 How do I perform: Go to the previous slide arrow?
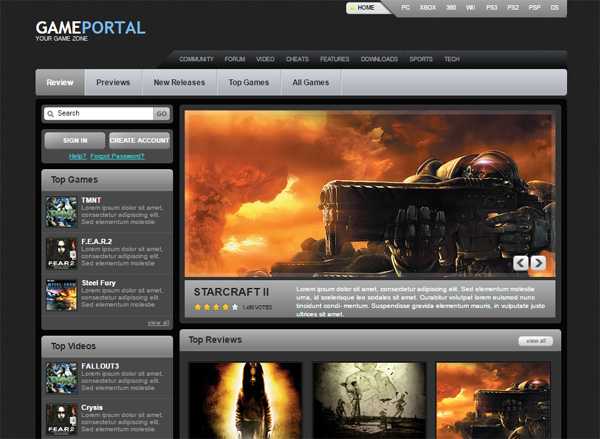520,263
